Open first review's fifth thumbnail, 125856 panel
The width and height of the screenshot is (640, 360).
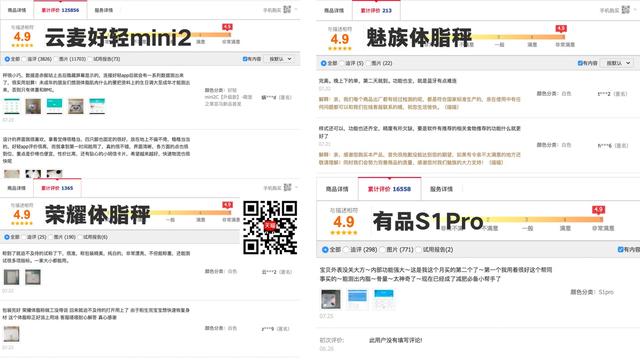(97, 106)
